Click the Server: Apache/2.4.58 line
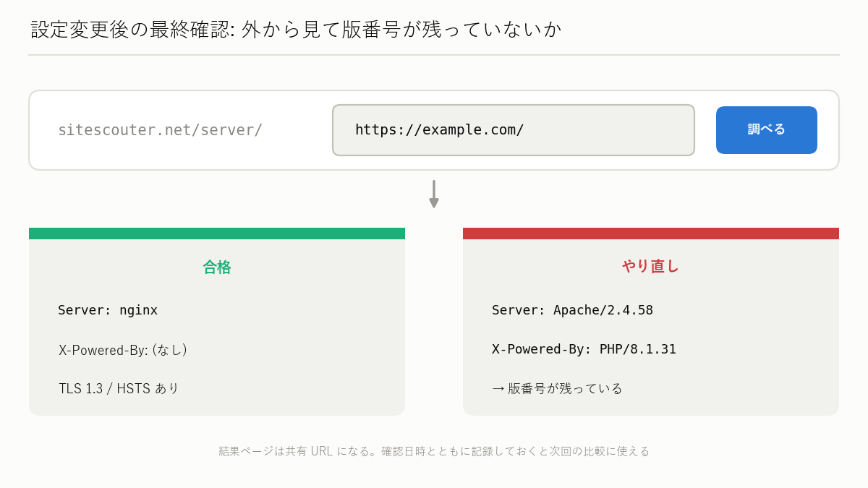868x488 pixels. click(572, 310)
